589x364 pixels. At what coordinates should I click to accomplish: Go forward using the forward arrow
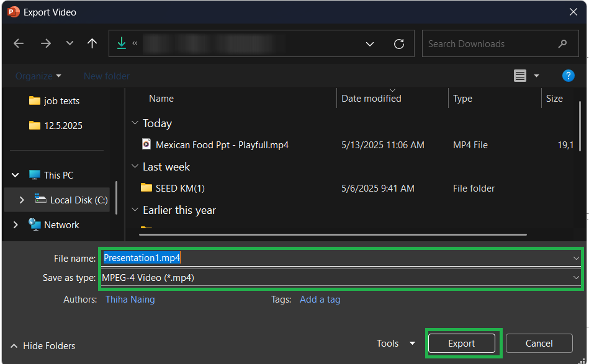click(46, 43)
